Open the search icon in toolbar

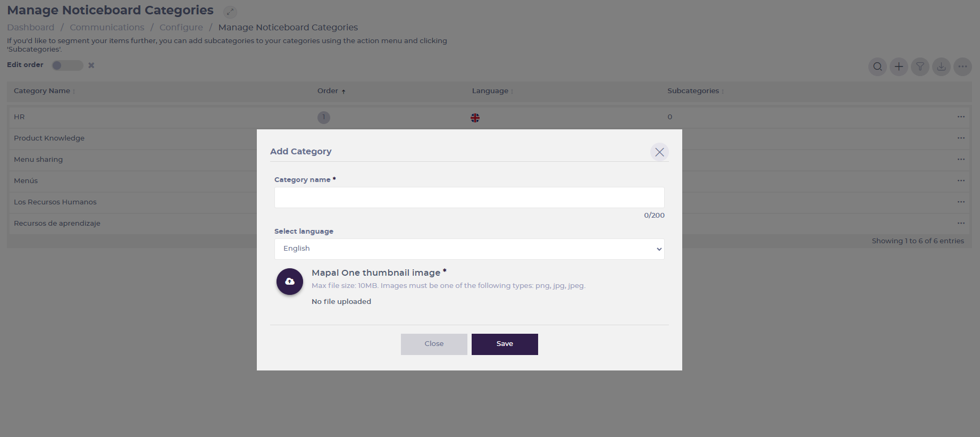(878, 67)
